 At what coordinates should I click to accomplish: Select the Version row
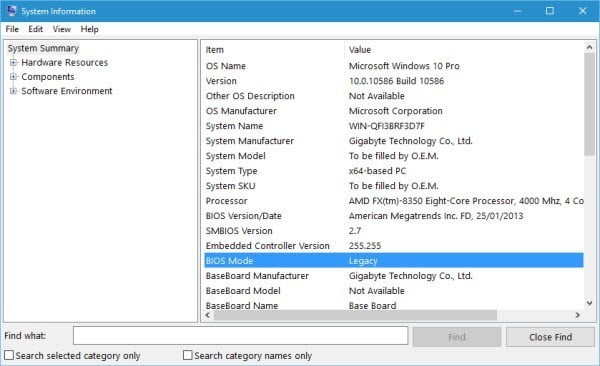pyautogui.click(x=394, y=81)
